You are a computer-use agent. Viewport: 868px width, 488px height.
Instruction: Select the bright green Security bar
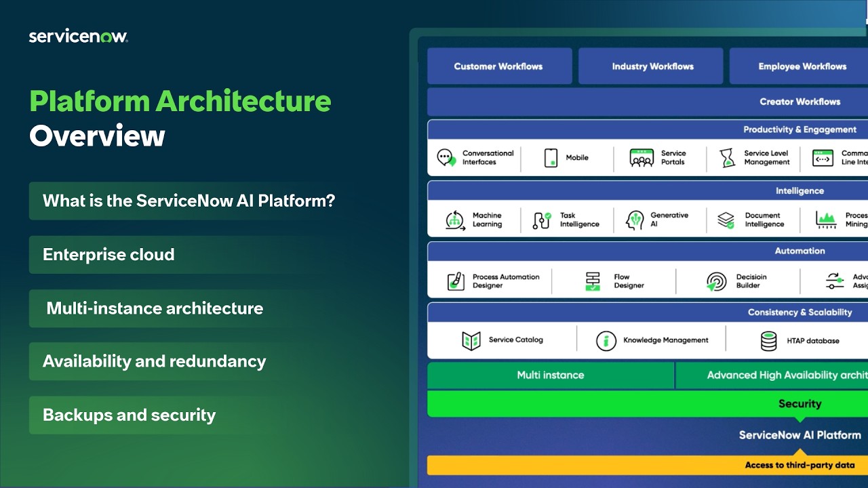coord(648,404)
